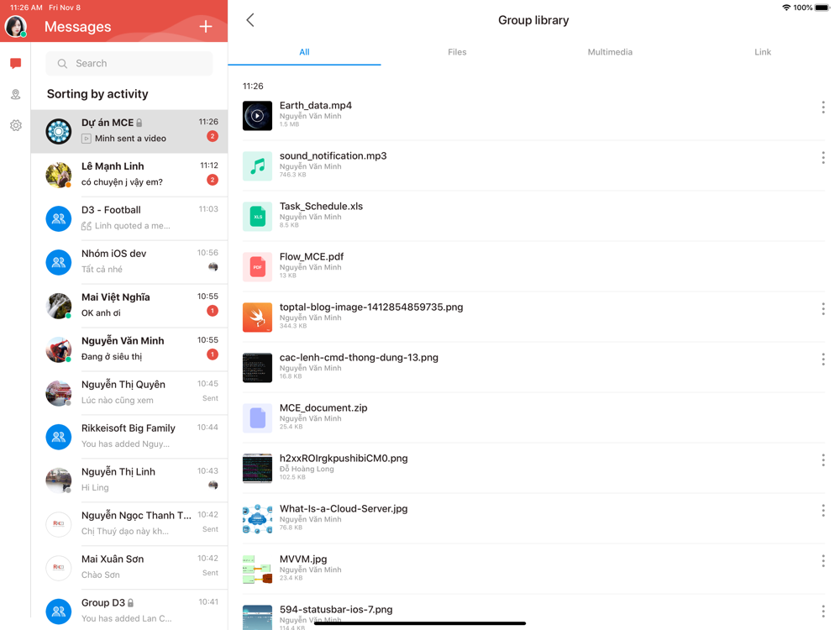Tap the user profile avatar in header
This screenshot has height=630, width=840.
pyautogui.click(x=15, y=26)
